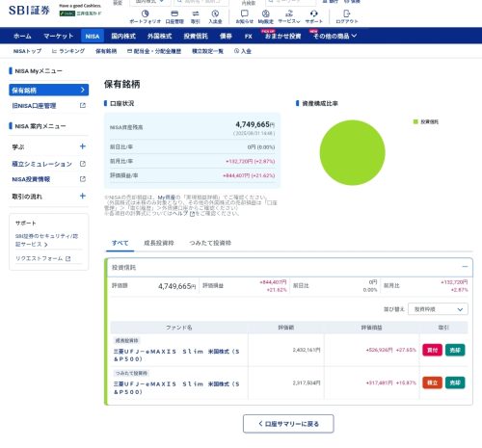The image size is (482, 448).
Task: Click 買付 button for 成長投資枠 fund
Action: coord(432,350)
